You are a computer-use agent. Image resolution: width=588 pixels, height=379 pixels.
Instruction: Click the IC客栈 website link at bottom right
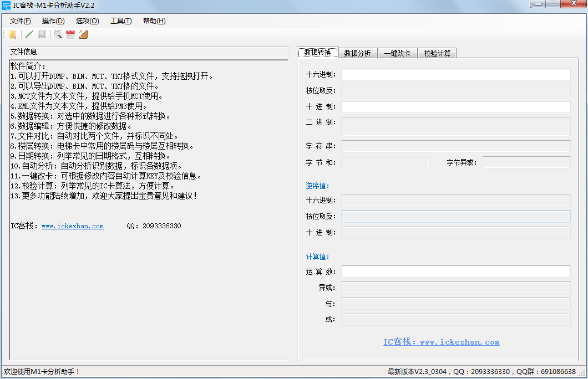coord(441,342)
